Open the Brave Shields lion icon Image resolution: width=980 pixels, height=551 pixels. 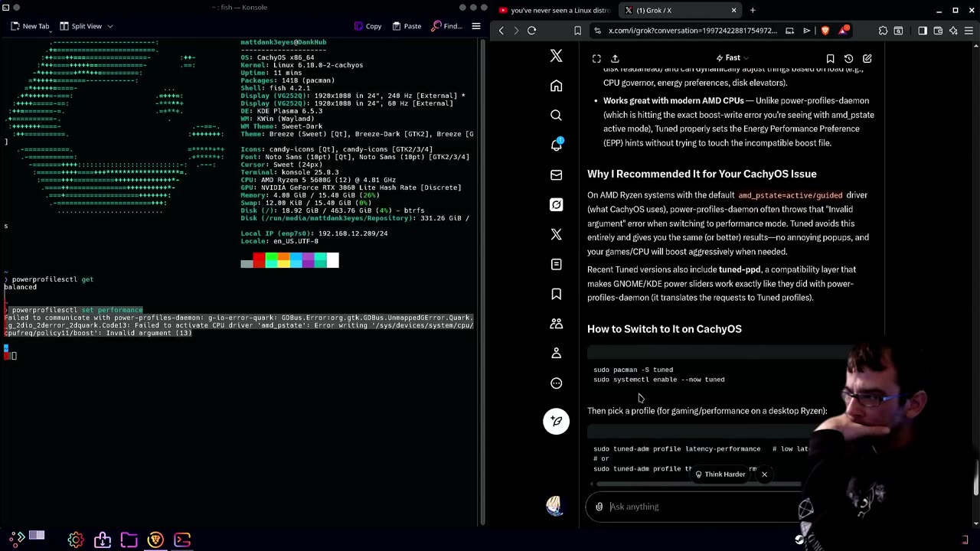click(x=825, y=31)
